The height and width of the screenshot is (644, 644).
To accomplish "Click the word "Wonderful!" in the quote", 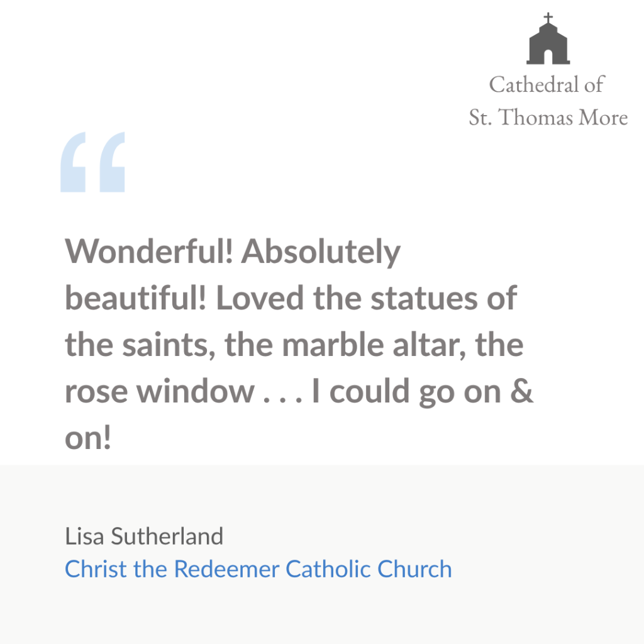I will [x=149, y=251].
